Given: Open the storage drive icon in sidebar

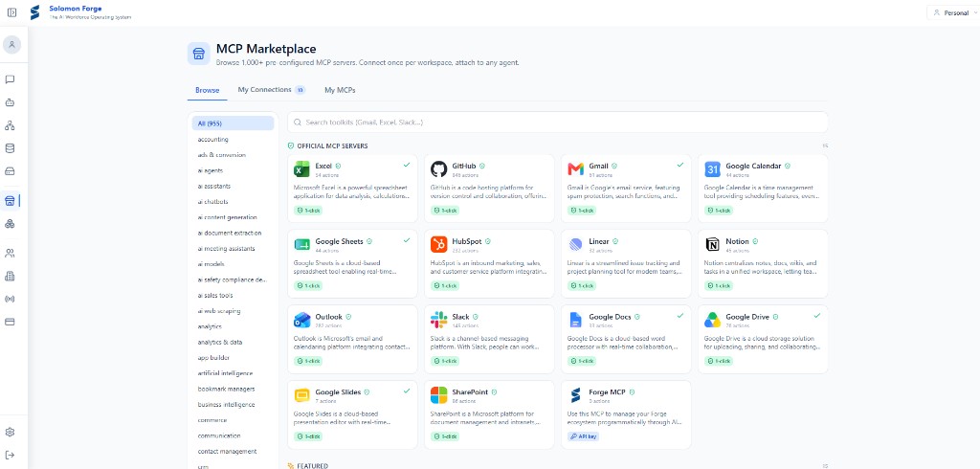Looking at the screenshot, I should click(10, 171).
